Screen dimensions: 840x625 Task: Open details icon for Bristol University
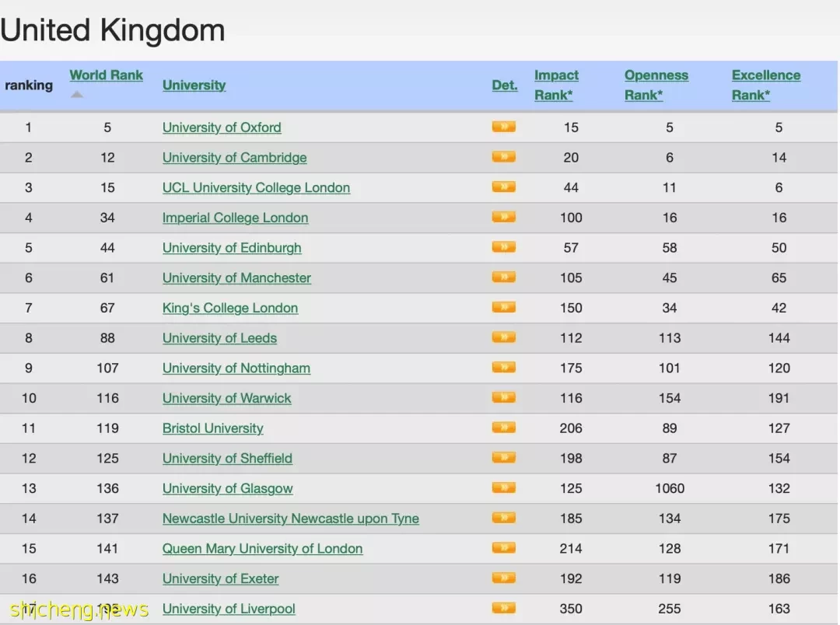click(503, 427)
